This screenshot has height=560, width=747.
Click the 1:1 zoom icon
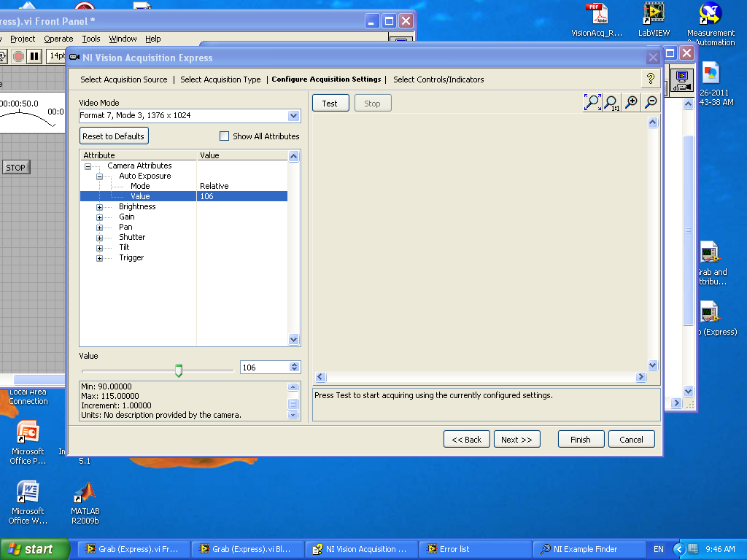coord(611,102)
